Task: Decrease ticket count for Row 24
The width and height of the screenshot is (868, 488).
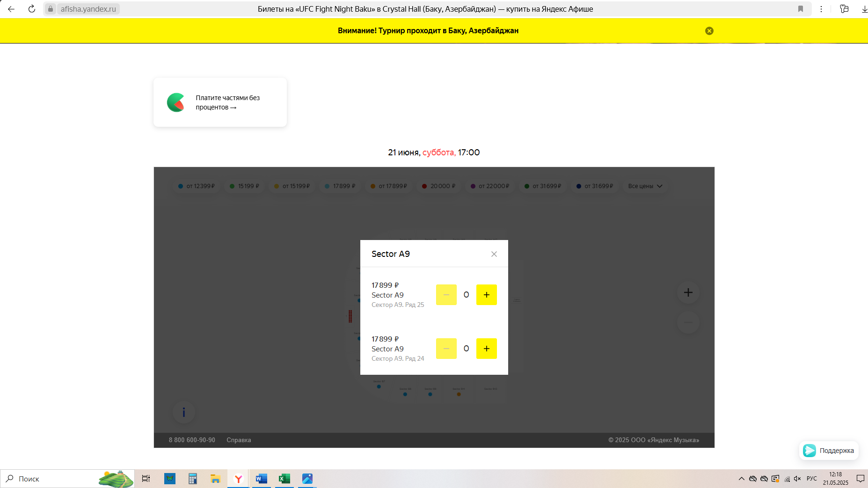Action: pyautogui.click(x=446, y=349)
